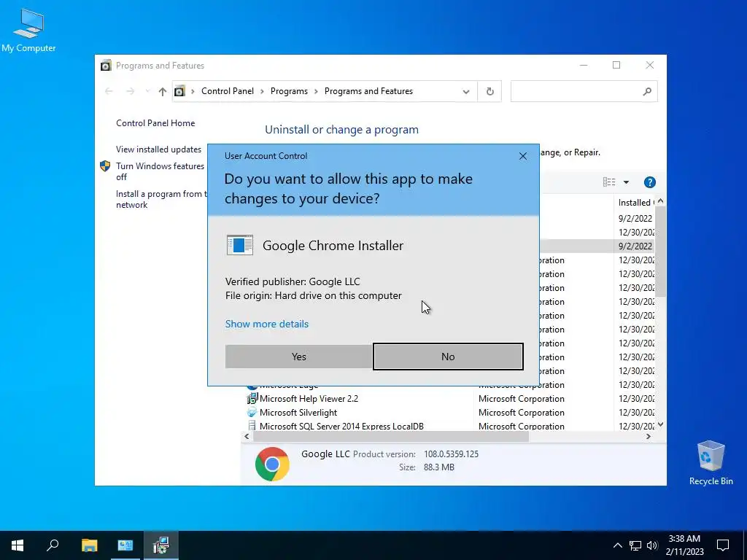Click the vertical scrollbar up arrow
The image size is (747, 560).
tap(660, 201)
